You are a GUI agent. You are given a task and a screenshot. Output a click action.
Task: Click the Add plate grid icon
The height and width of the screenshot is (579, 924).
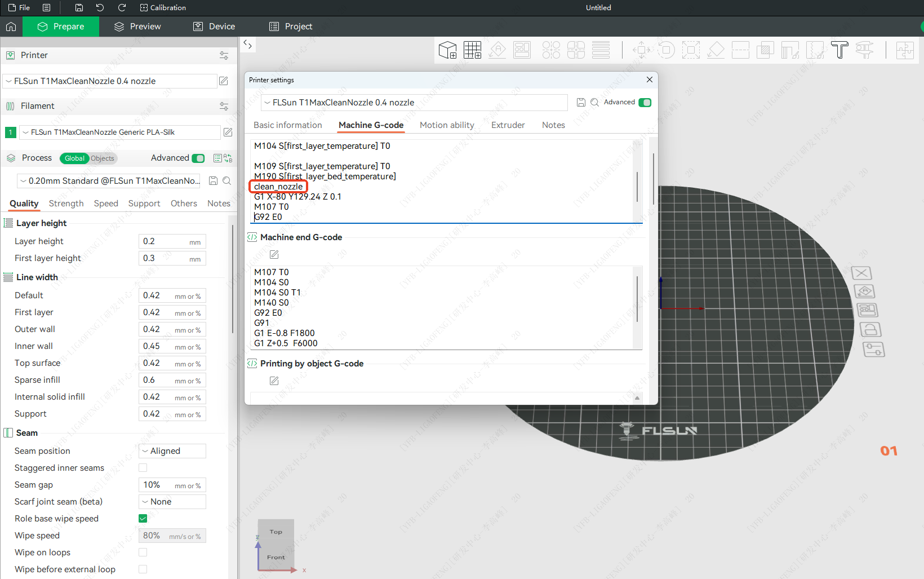click(472, 50)
